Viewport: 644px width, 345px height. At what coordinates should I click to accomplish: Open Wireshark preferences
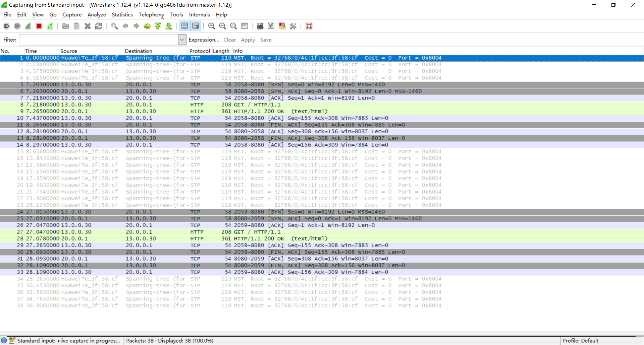pyautogui.click(x=293, y=26)
